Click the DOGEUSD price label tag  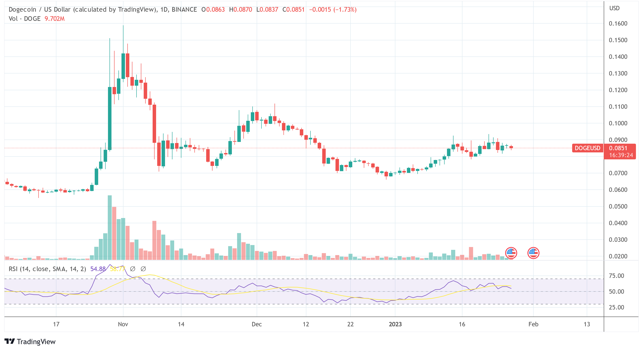pos(587,148)
